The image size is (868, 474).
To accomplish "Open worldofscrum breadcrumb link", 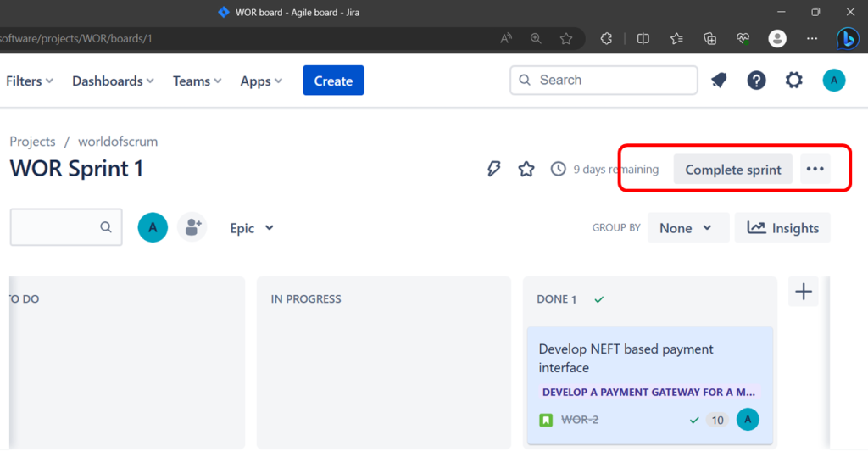I will (118, 142).
